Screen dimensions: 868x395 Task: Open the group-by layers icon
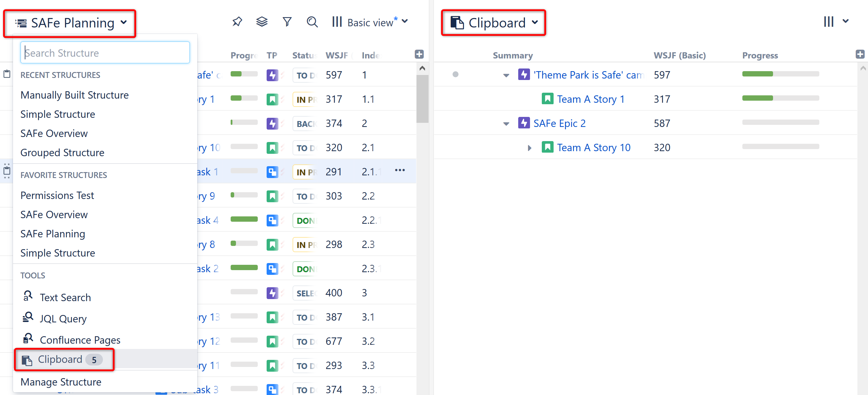[x=262, y=21]
